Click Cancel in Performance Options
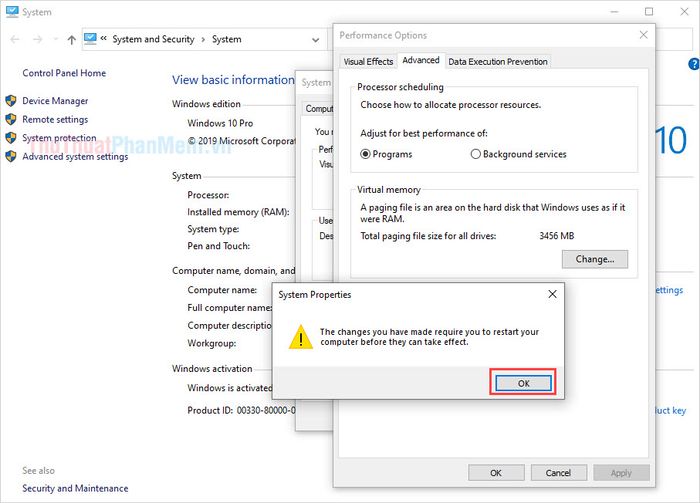The image size is (700, 503). [x=558, y=473]
